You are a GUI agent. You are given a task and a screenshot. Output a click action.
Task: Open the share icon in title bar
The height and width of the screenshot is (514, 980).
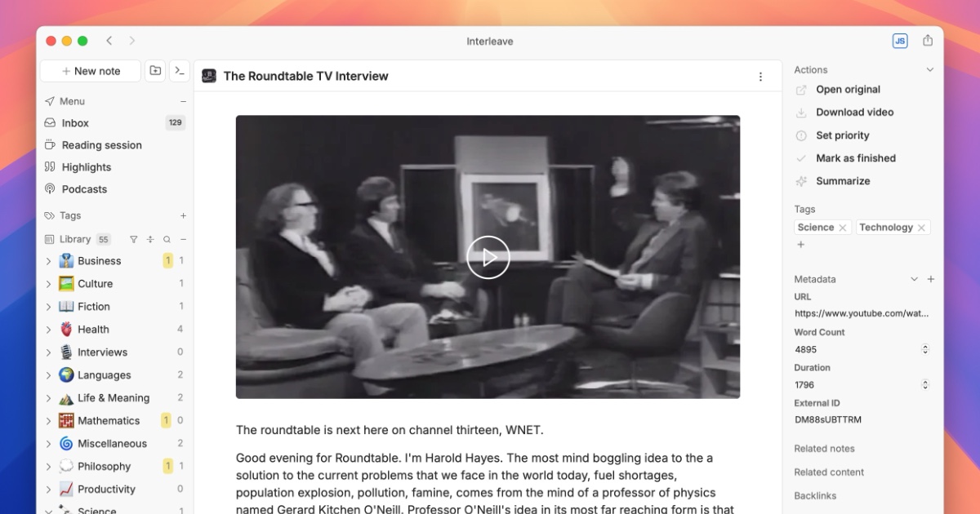928,41
